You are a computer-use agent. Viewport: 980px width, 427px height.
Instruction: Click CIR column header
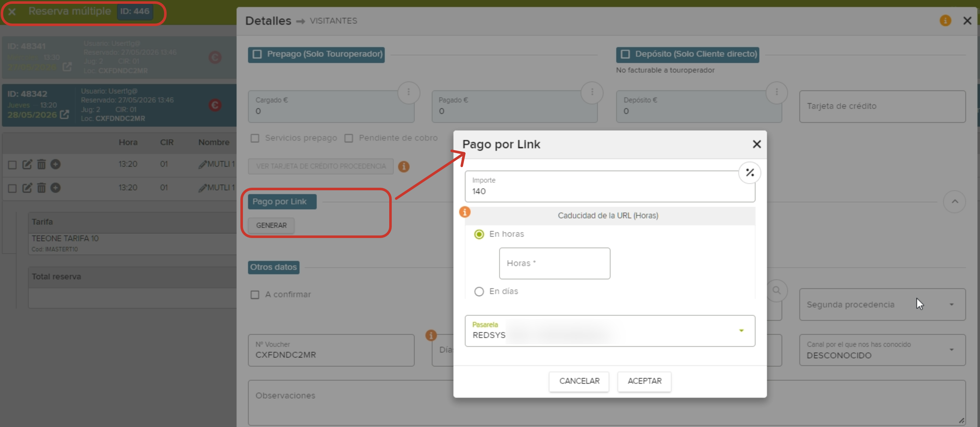pos(167,142)
